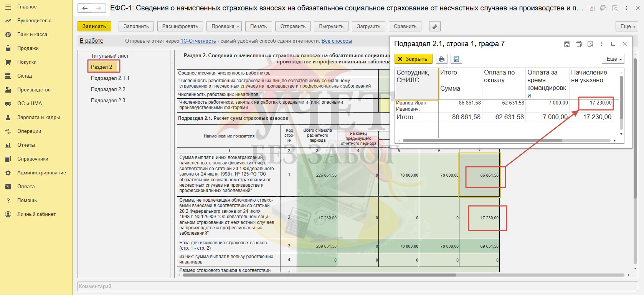The image size is (644, 295).
Task: Click the paperclip attachments button
Action: (434, 26)
